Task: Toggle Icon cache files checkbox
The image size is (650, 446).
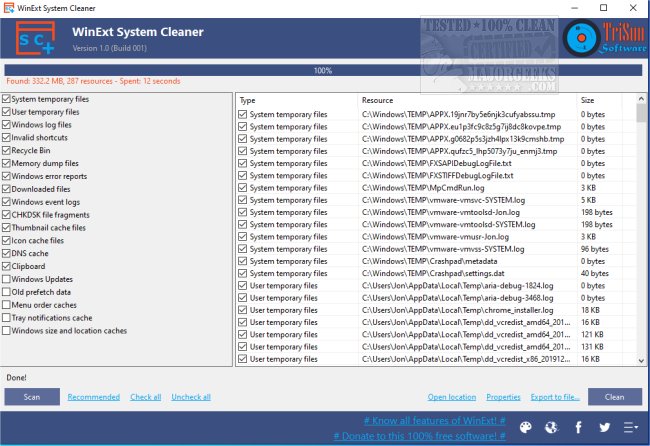Action: (6, 240)
